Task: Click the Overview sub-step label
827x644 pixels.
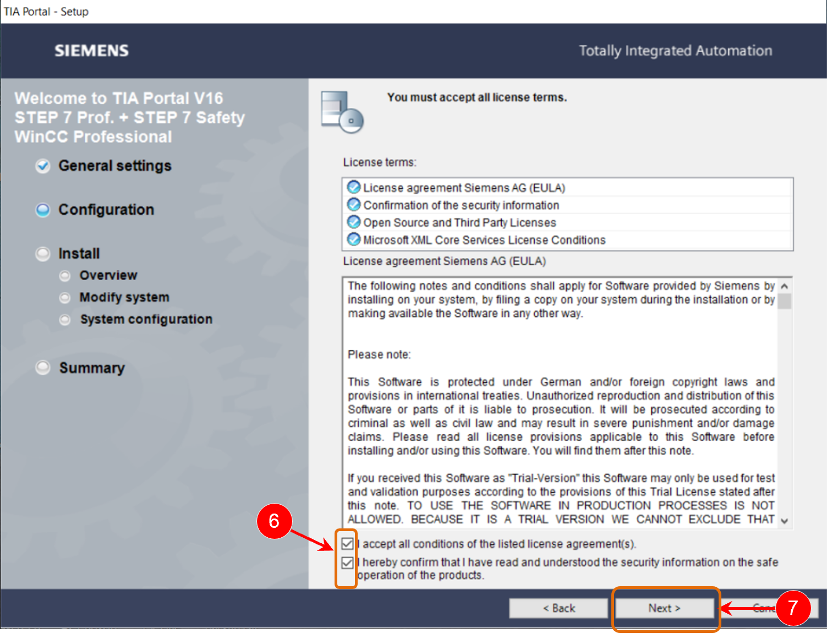Action: point(108,275)
